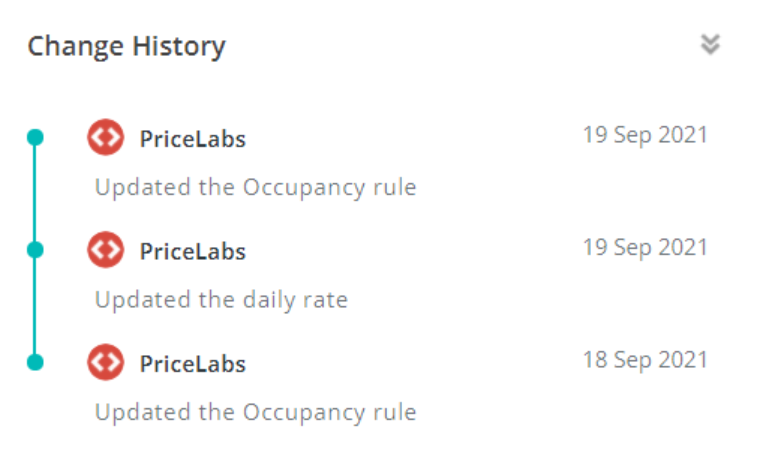760x476 pixels.
Task: Open the first 'Updated the Occupancy rule' description
Action: [x=255, y=188]
